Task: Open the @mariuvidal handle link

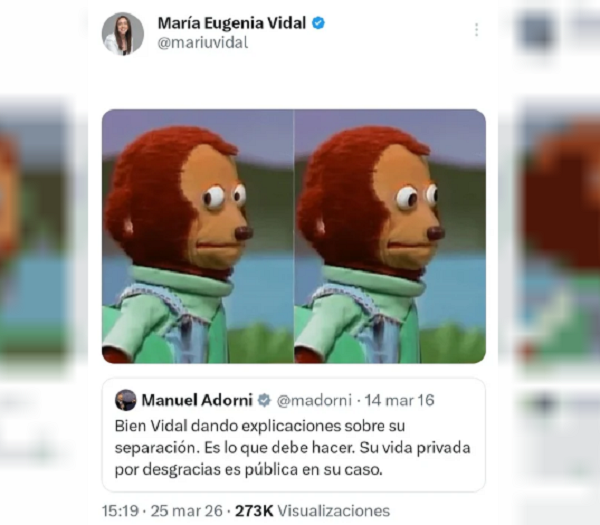Action: click(203, 42)
